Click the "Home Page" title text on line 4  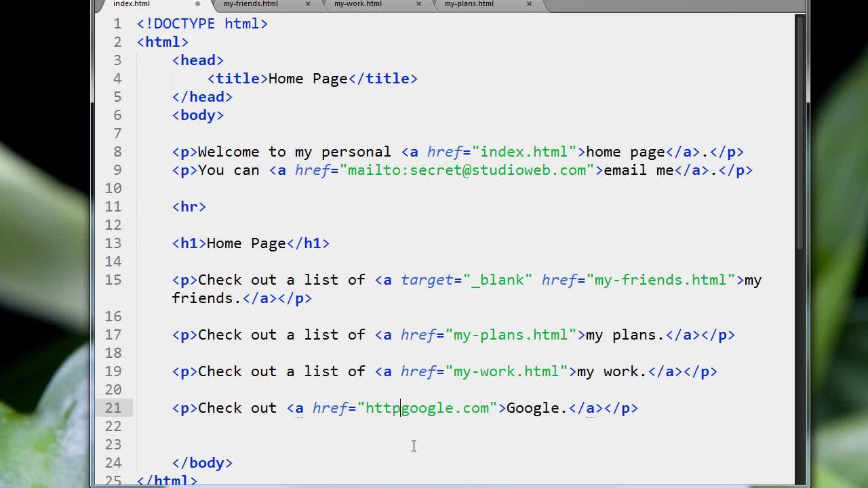point(308,79)
